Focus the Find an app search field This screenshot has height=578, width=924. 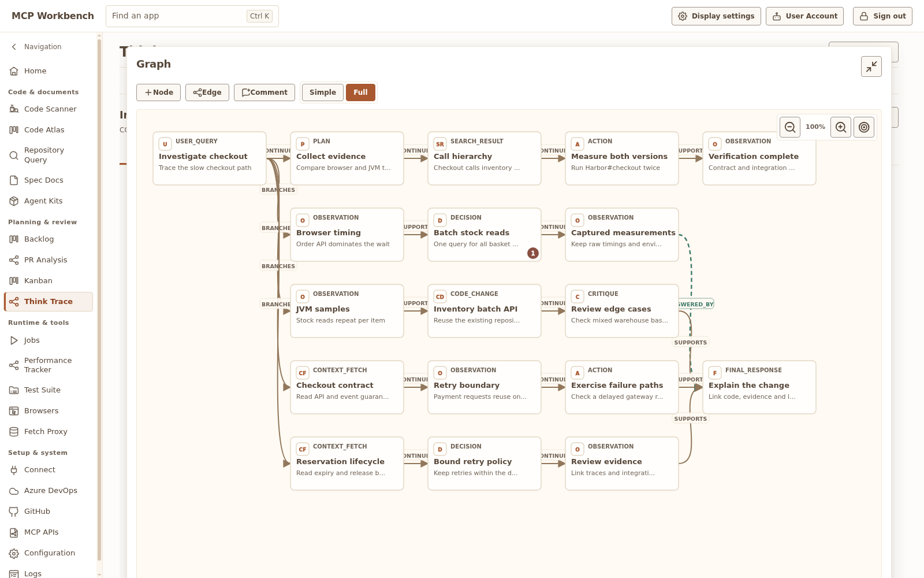192,16
